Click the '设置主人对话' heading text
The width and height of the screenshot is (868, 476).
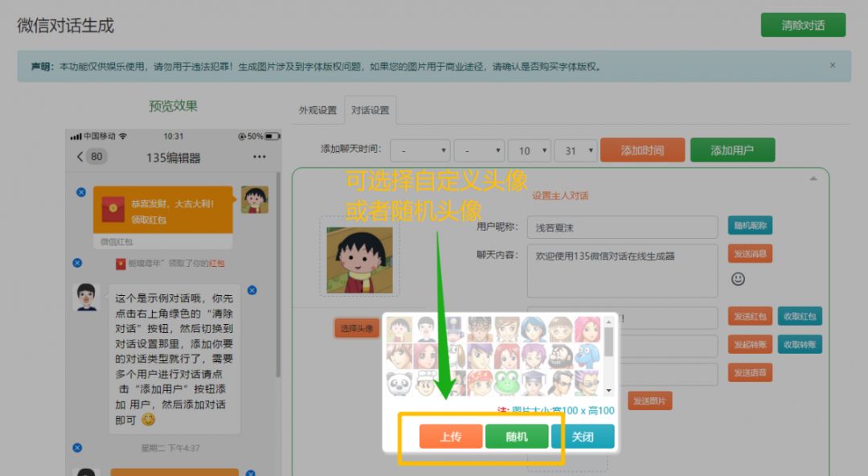click(560, 195)
